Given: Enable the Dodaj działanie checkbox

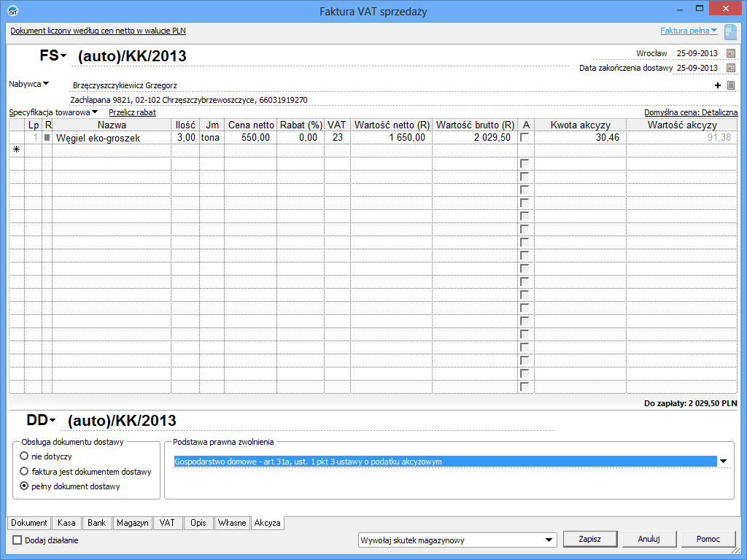Looking at the screenshot, I should [x=18, y=540].
